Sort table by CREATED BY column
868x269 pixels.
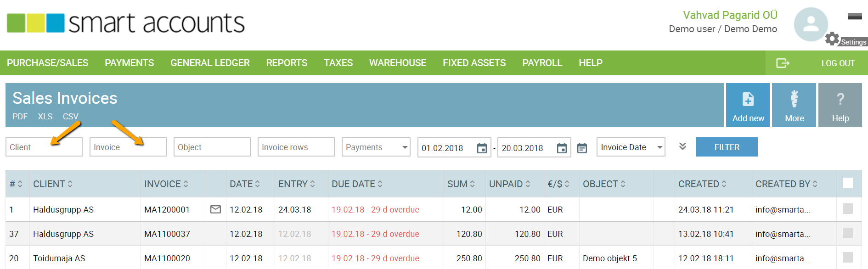[x=786, y=184]
